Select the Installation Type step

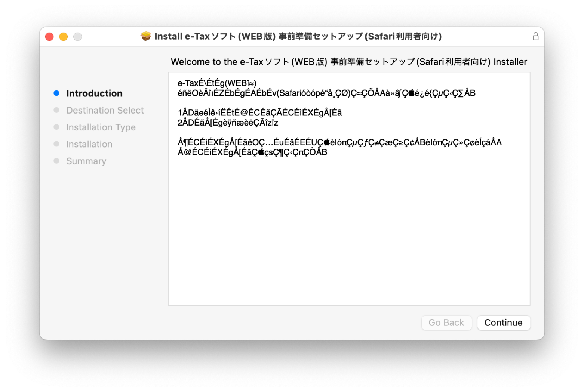point(101,127)
